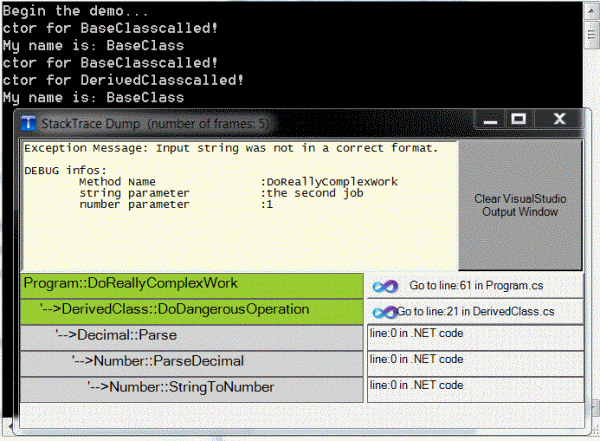This screenshot has width=600, height=441.
Task: Select the DerivedClass::DoDangerousOperation stack frame
Action: [x=192, y=310]
